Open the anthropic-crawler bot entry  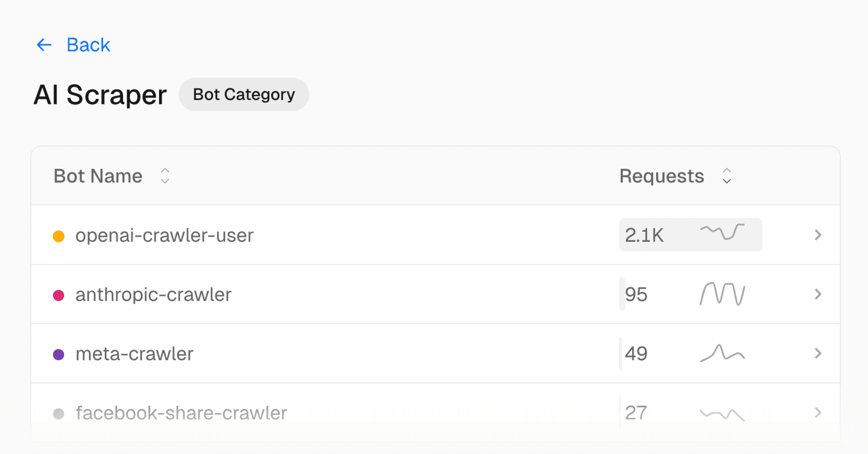pyautogui.click(x=153, y=295)
